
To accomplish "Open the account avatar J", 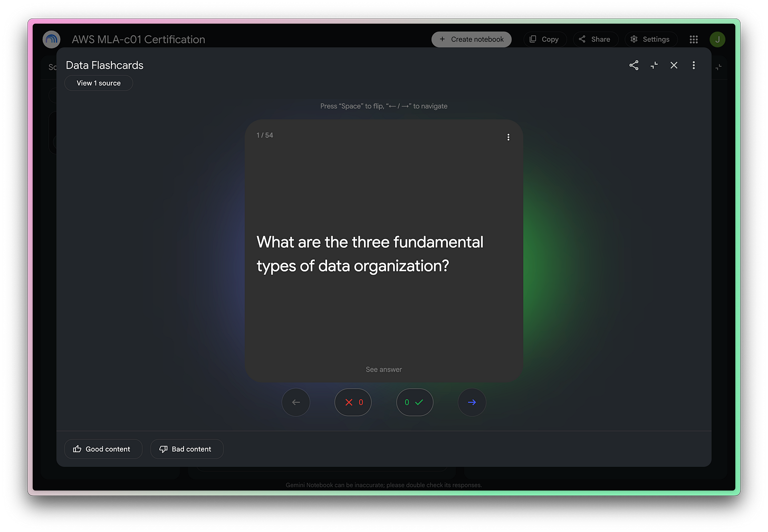I will pos(717,40).
